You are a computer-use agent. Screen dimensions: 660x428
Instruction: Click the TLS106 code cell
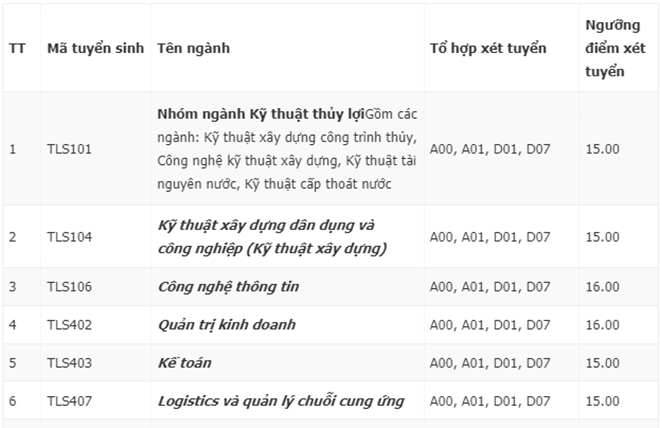pos(69,287)
